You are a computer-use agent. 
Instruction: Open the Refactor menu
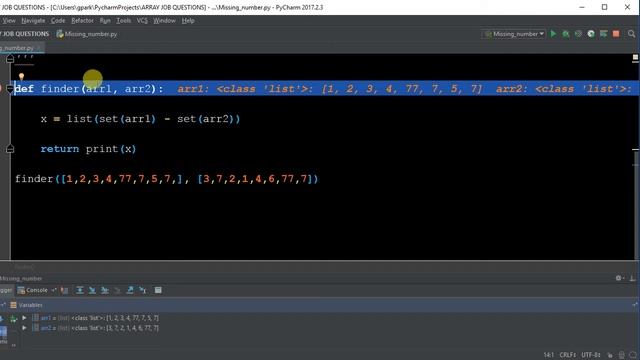pos(82,20)
